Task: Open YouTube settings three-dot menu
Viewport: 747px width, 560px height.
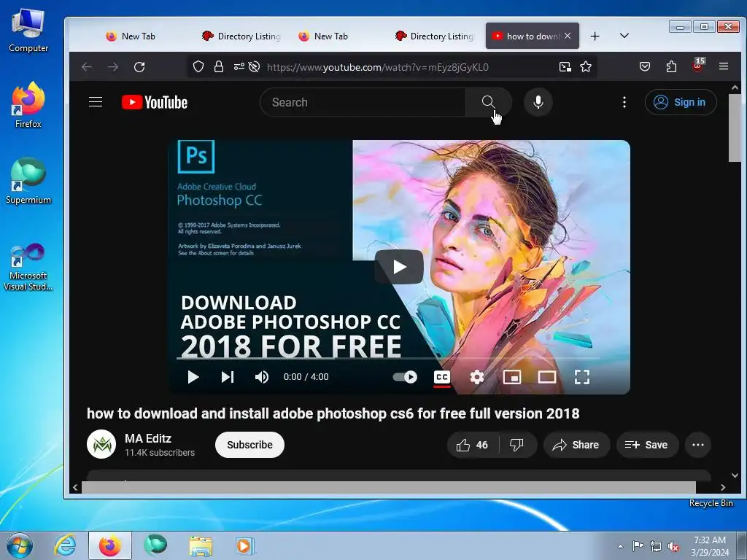Action: [624, 102]
